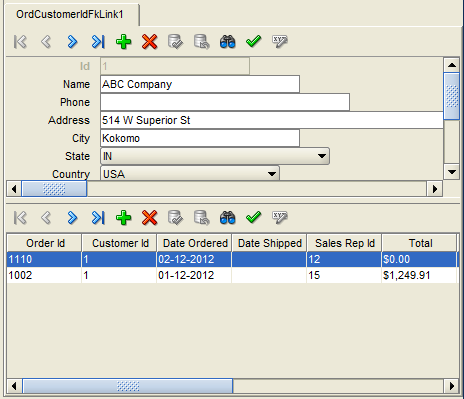This screenshot has height=399, width=464.
Task: Sort by Customer Id column header
Action: pyautogui.click(x=119, y=243)
